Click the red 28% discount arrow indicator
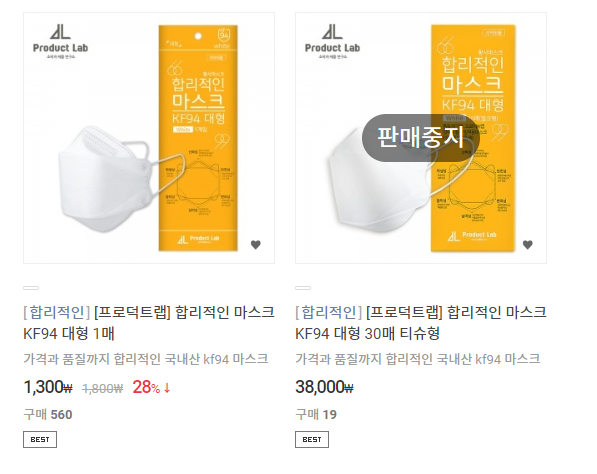The image size is (597, 474). tap(152, 388)
